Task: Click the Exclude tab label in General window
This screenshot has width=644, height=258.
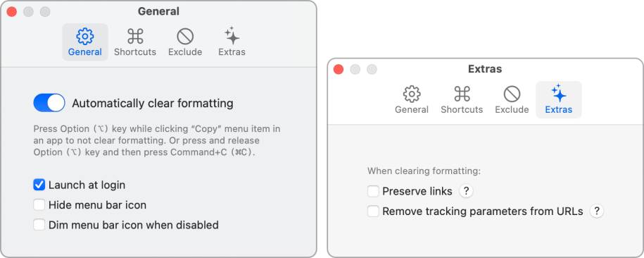Action: [185, 52]
